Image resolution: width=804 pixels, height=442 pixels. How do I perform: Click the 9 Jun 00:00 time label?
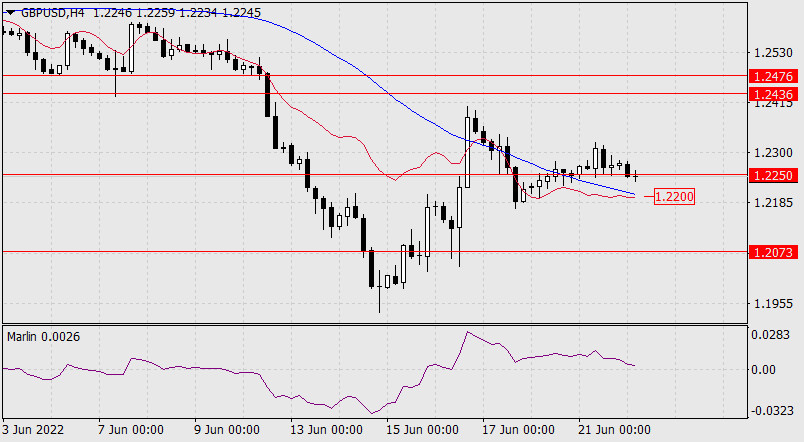tap(227, 430)
